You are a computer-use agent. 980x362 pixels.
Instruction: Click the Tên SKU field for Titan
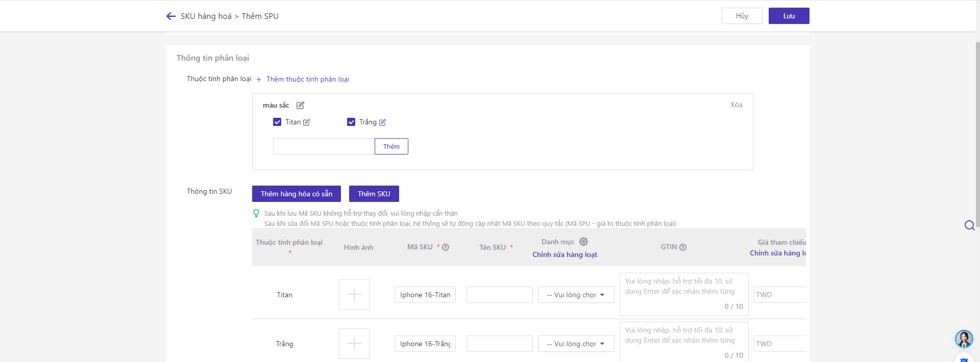click(499, 295)
